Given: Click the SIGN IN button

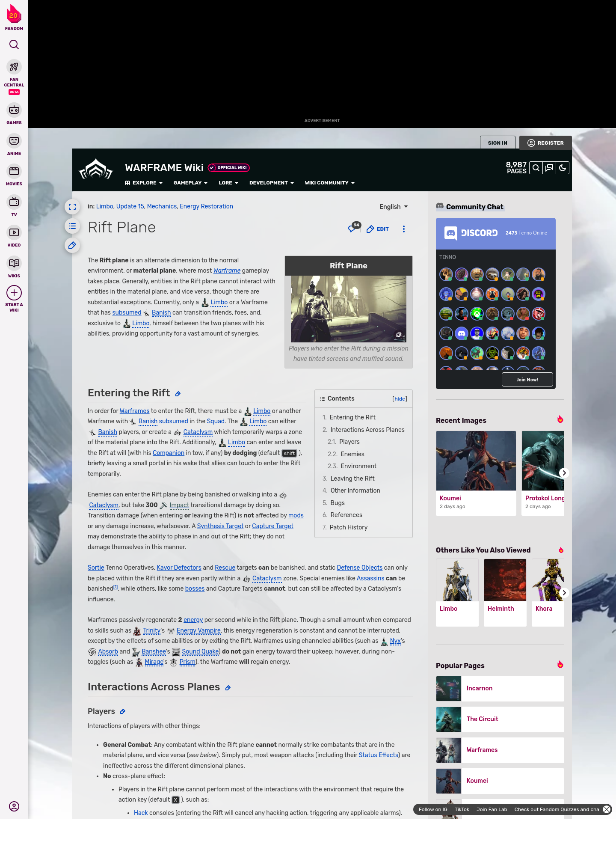Looking at the screenshot, I should coord(498,143).
